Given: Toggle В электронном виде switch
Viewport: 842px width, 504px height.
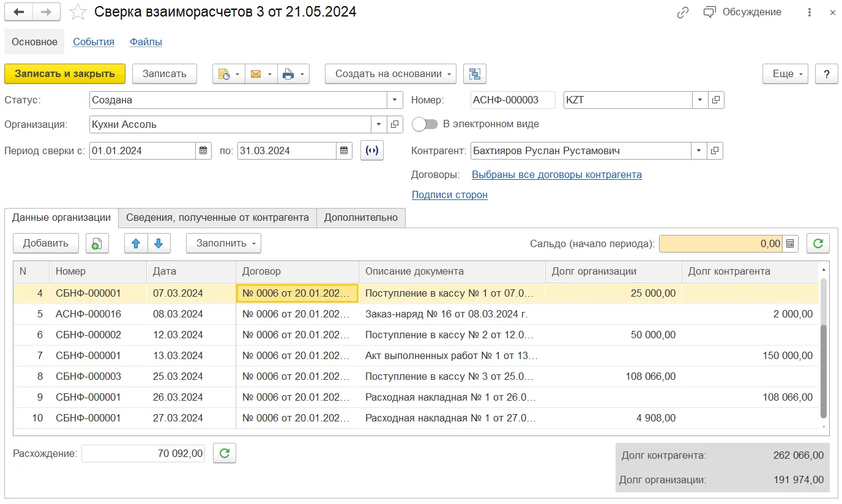Looking at the screenshot, I should pyautogui.click(x=425, y=124).
